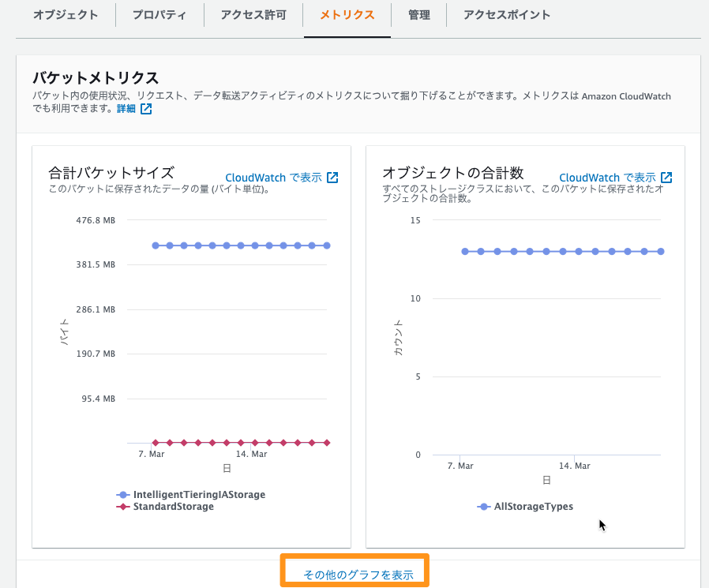Click first point of IntelligentTieringIAStorage line
Image resolution: width=709 pixels, height=588 pixels.
[x=156, y=245]
